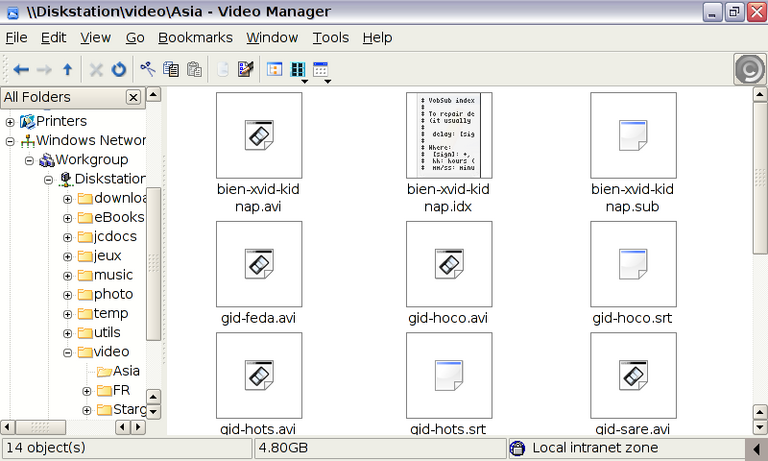The height and width of the screenshot is (461, 768).
Task: Click the blank document toolbar icon
Action: coord(223,69)
